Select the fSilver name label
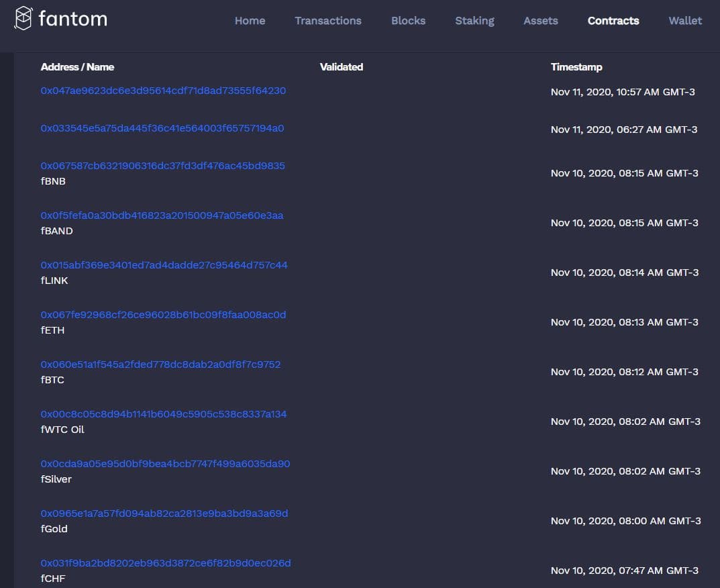Viewport: 720px width, 588px height. pos(56,479)
